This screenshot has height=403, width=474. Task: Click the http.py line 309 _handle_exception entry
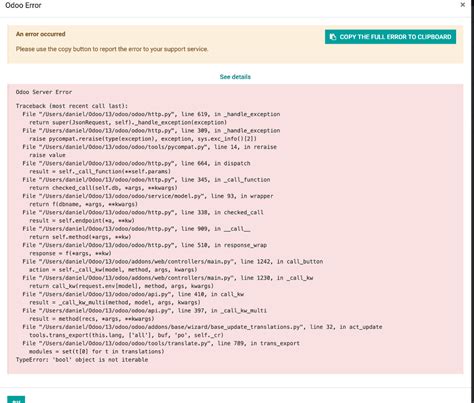tap(151, 131)
